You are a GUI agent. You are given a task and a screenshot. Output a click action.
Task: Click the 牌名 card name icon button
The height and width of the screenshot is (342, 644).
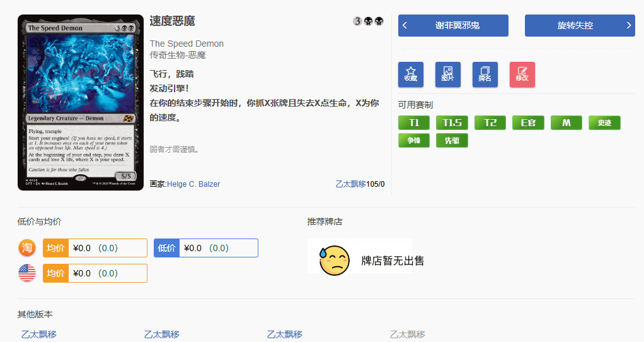[x=485, y=74]
